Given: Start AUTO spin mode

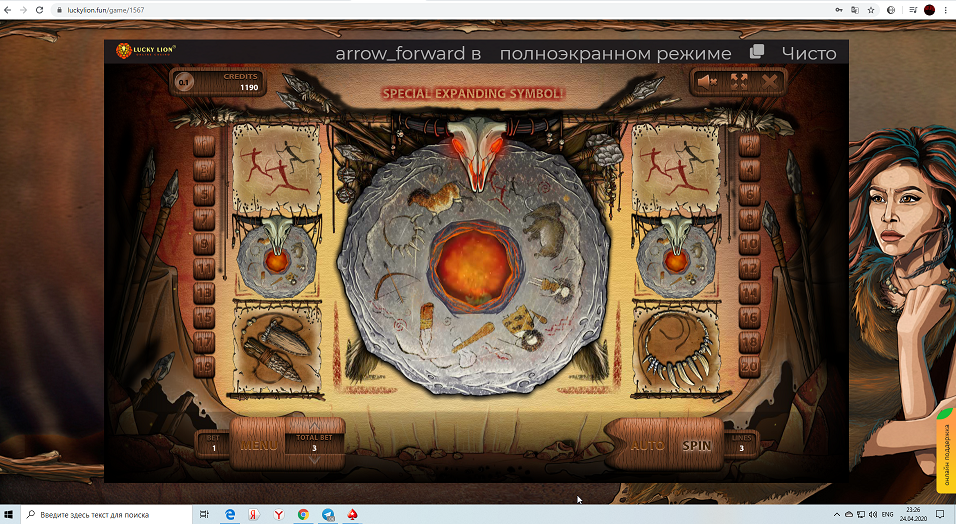Looking at the screenshot, I should click(x=646, y=445).
